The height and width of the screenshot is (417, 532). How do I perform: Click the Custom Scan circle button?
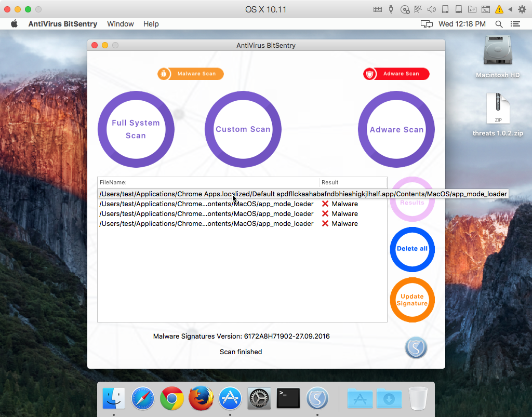(243, 129)
